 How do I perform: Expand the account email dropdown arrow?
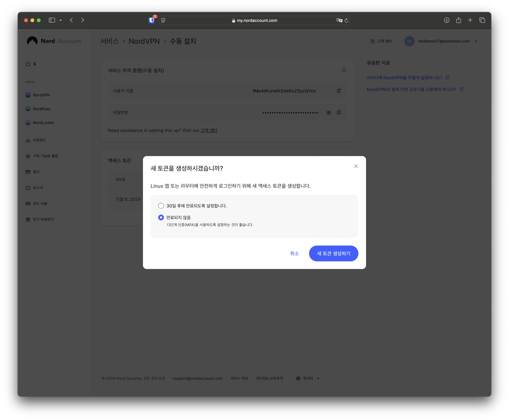click(x=476, y=41)
